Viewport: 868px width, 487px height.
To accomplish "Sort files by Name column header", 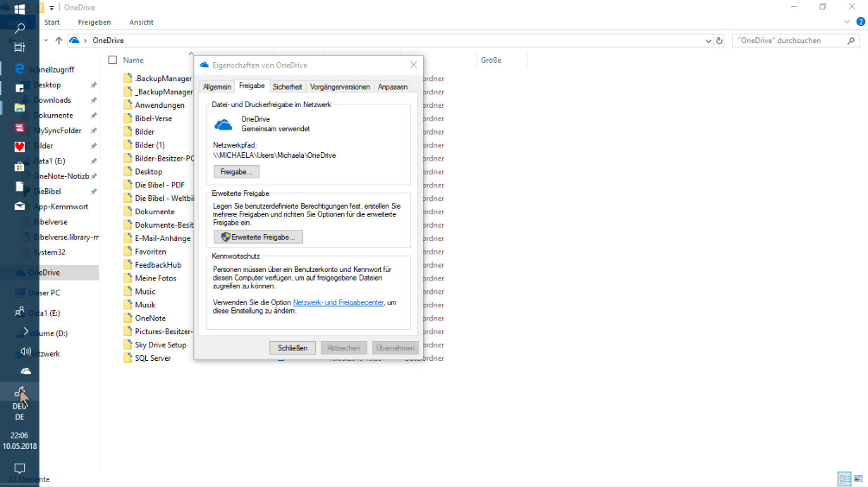I will [x=133, y=60].
